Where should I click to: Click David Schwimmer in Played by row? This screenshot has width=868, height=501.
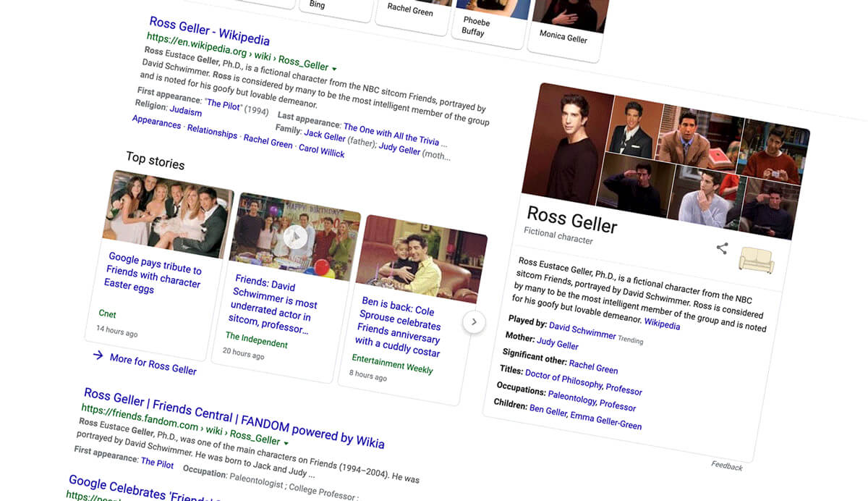coord(582,331)
